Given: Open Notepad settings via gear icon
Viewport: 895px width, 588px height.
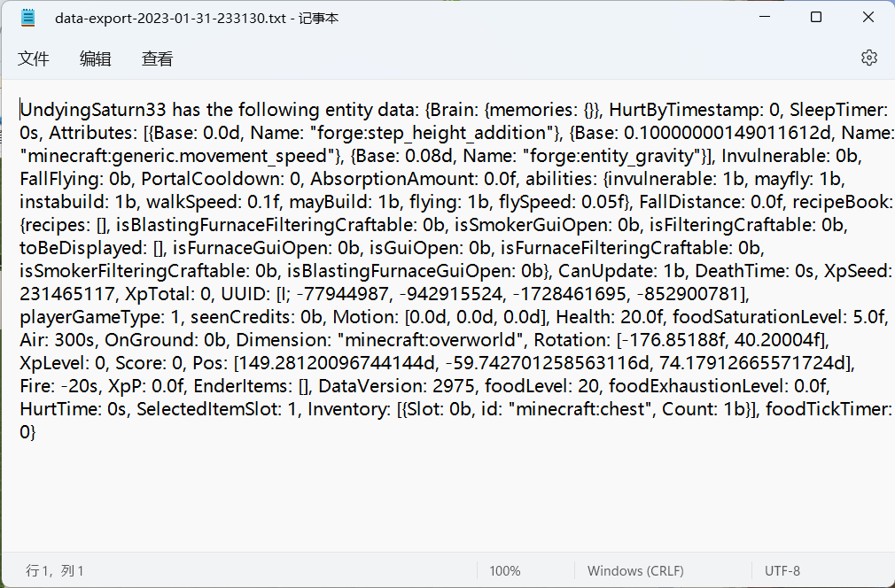Looking at the screenshot, I should click(x=869, y=57).
